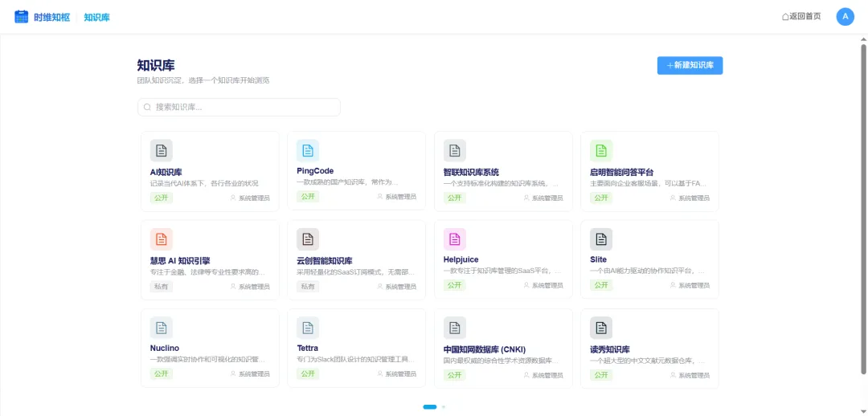The image size is (868, 416).
Task: Open the 中国知网数据库 (CNKI) title
Action: click(x=485, y=349)
